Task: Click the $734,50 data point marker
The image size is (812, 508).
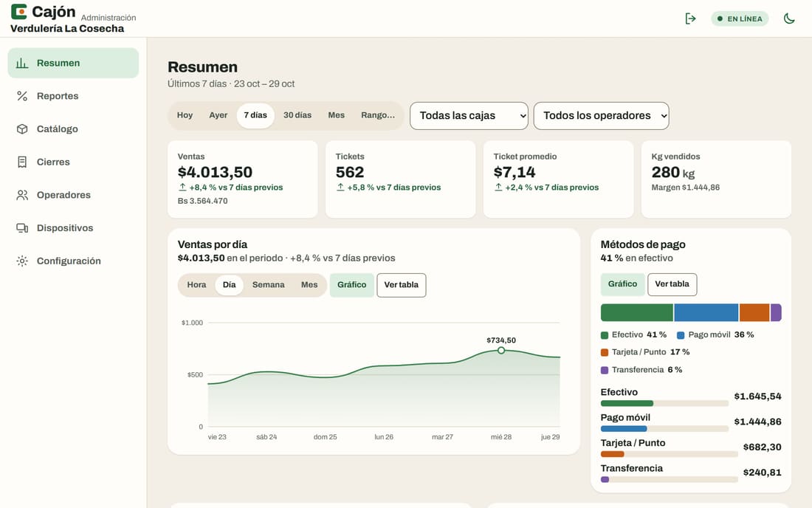Action: (500, 351)
